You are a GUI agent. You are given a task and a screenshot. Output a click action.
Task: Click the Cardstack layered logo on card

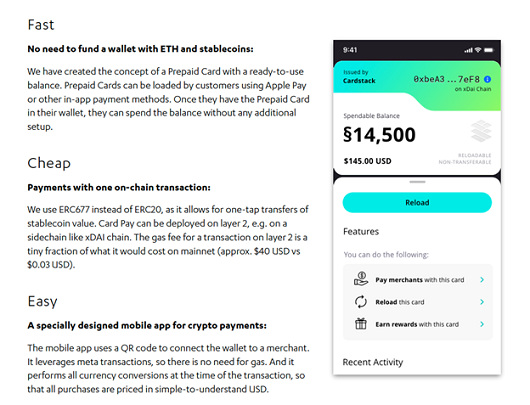(481, 131)
